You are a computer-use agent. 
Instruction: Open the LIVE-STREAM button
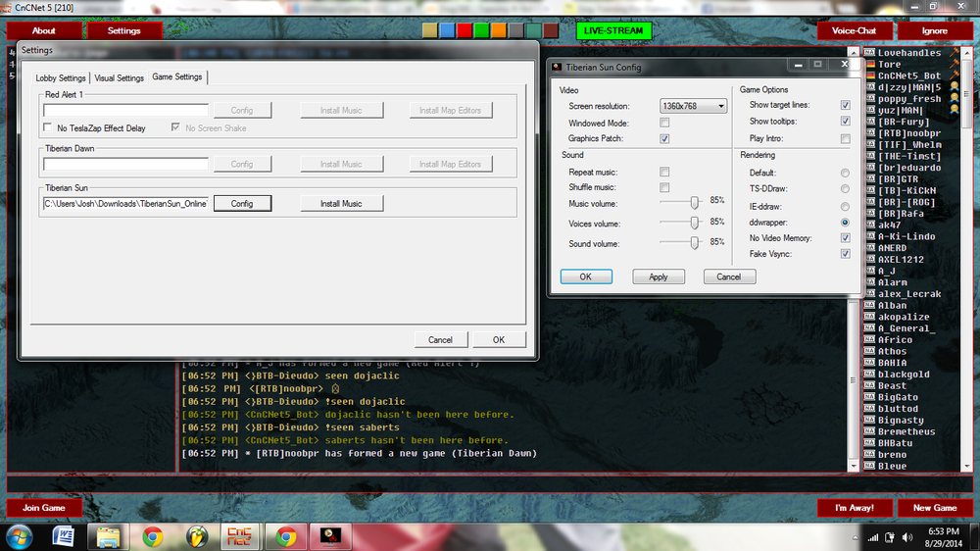tap(613, 30)
